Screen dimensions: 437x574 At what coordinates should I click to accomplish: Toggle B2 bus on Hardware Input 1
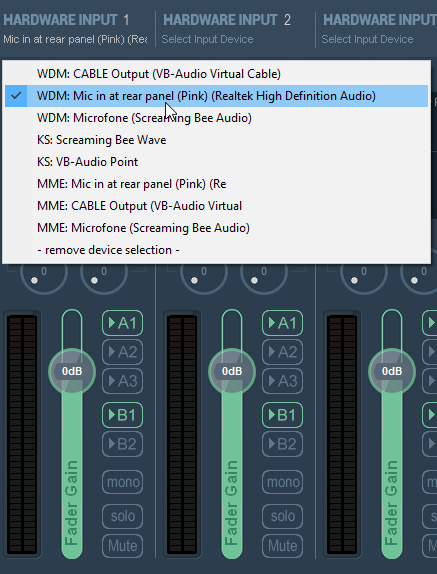coord(122,444)
